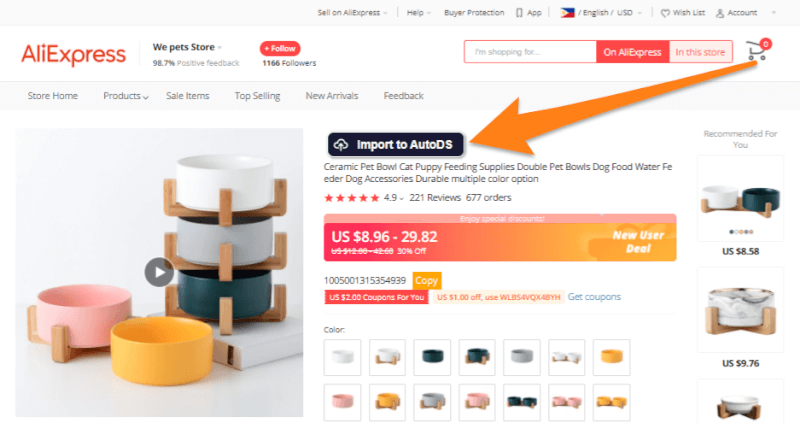Open New Arrivals tab
The height and width of the screenshot is (423, 800).
(x=332, y=96)
